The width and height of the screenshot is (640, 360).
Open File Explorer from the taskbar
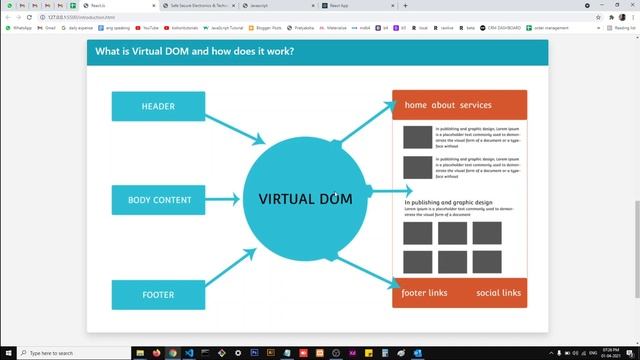[x=140, y=353]
